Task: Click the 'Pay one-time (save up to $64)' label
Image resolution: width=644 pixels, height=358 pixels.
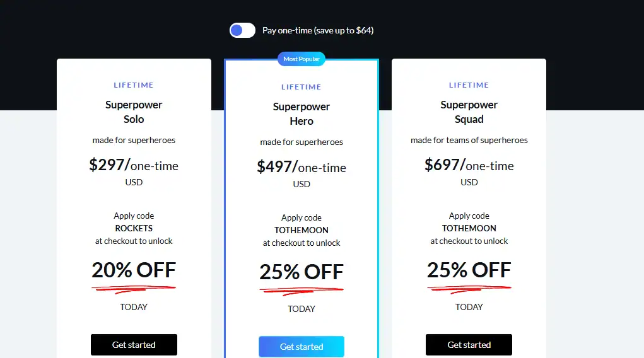Action: 318,30
